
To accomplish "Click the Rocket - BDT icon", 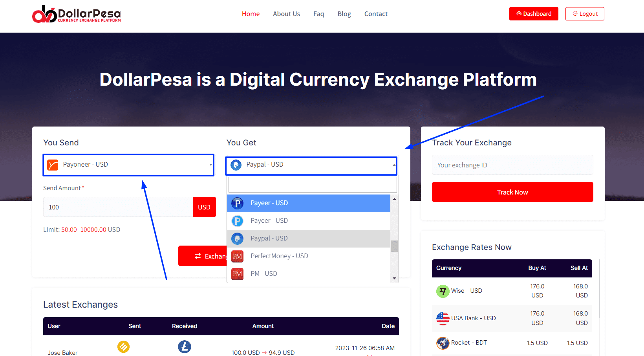I will [x=443, y=343].
